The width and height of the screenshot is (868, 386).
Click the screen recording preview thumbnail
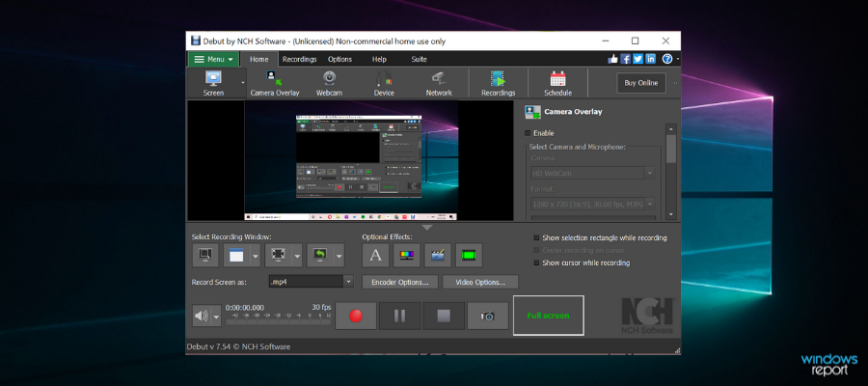(x=351, y=160)
